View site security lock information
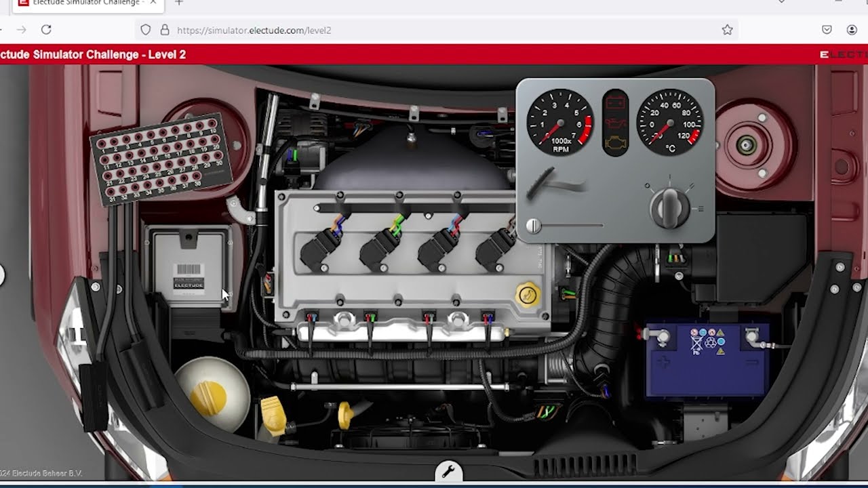The width and height of the screenshot is (868, 488). (164, 30)
